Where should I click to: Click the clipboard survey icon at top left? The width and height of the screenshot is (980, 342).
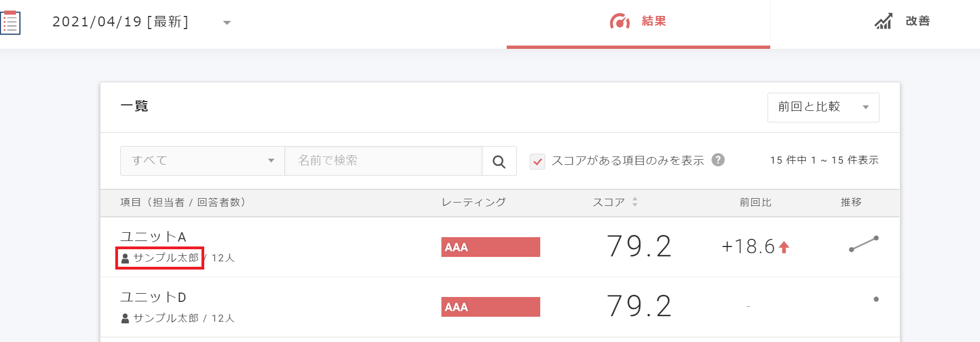click(10, 23)
